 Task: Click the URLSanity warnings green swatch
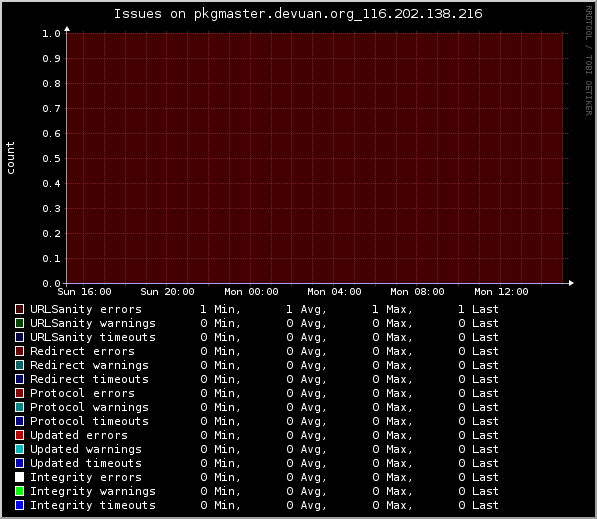tap(19, 323)
